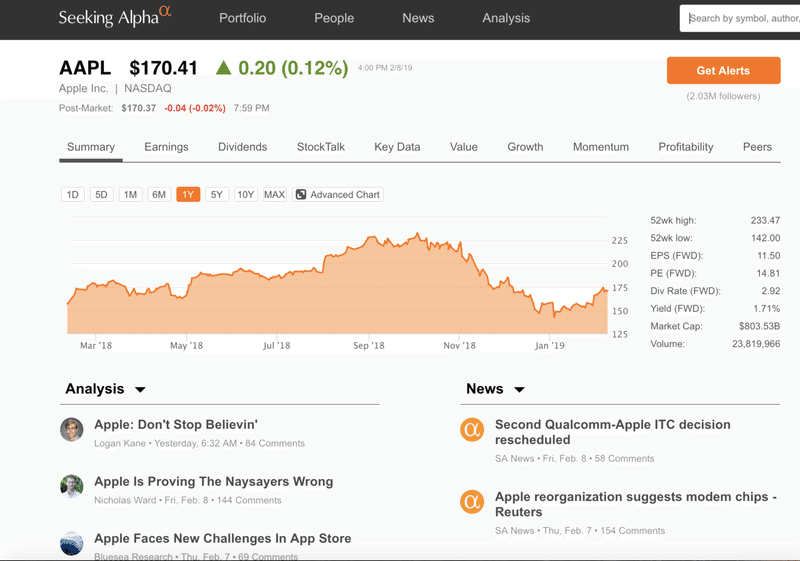Click the Yield (FWD) value 1.71%
This screenshot has height=561, width=800.
766,309
